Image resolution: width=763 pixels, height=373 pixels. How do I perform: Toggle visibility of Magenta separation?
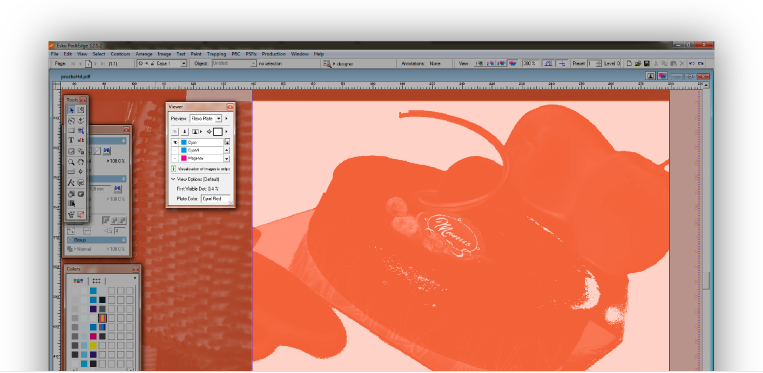[175, 158]
